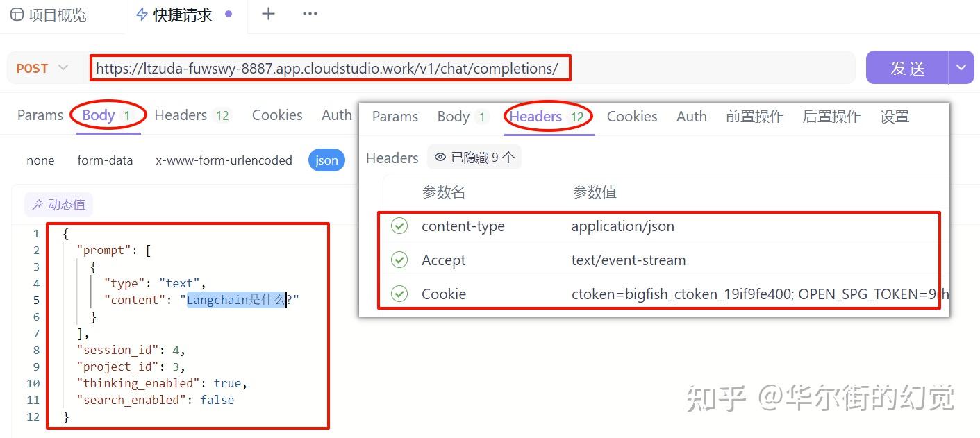The height and width of the screenshot is (438, 980).
Task: Disable the Accept header checkmark
Action: [x=399, y=260]
